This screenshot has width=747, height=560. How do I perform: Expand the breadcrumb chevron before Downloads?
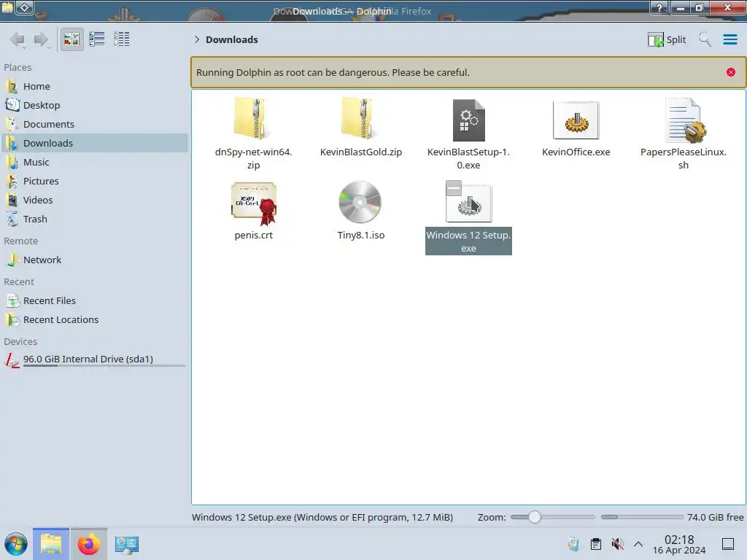(x=196, y=39)
